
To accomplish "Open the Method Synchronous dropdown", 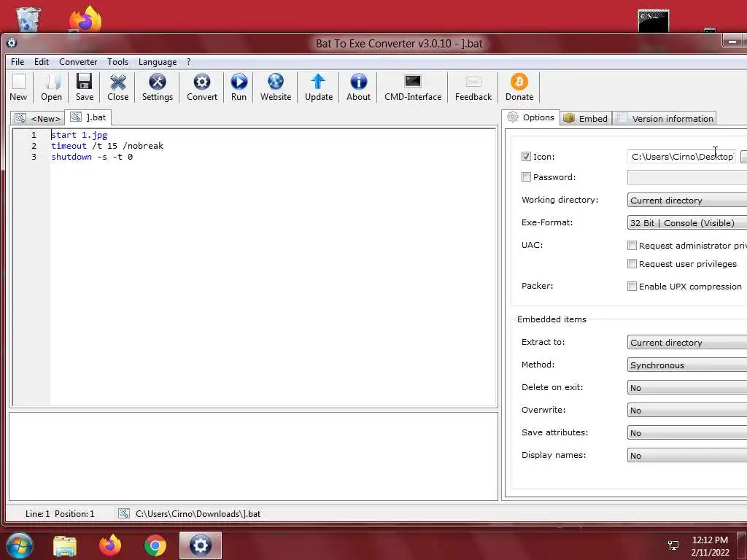I will pyautogui.click(x=687, y=365).
